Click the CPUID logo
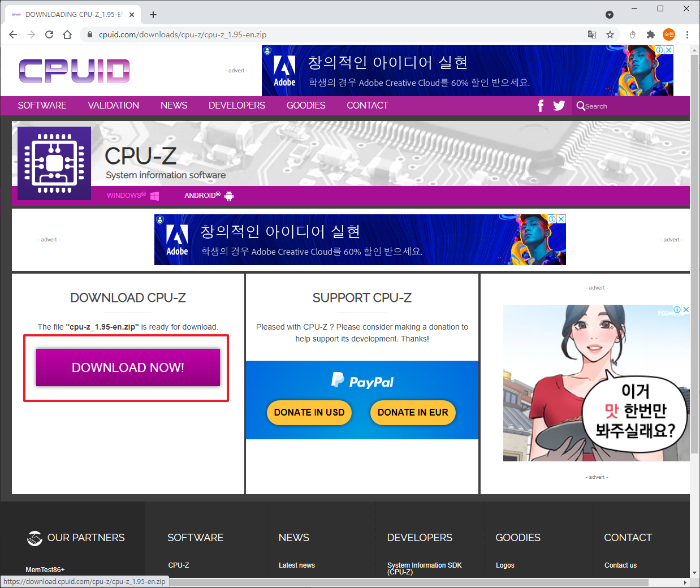700x588 pixels. [x=74, y=71]
